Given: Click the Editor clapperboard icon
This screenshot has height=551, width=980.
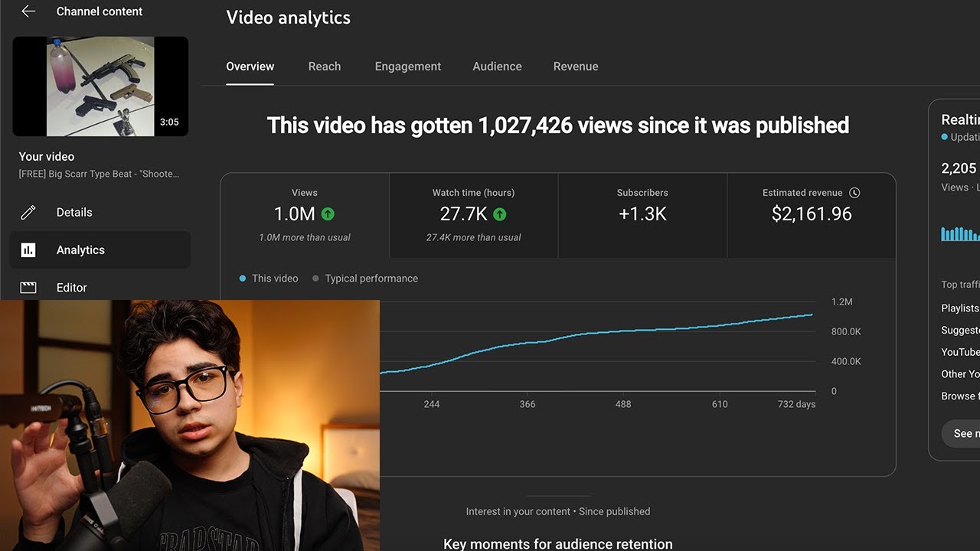Looking at the screenshot, I should (28, 288).
